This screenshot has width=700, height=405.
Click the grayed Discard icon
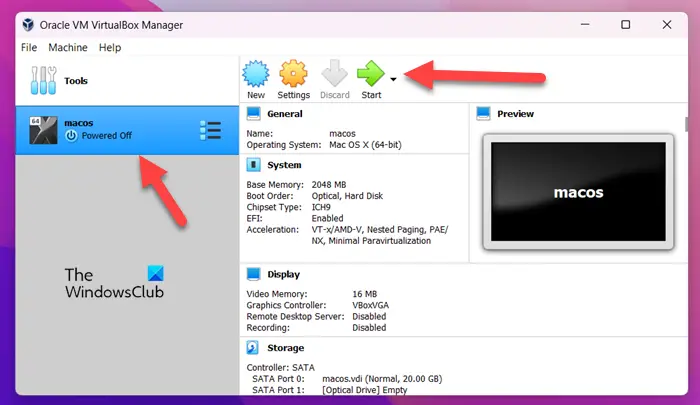pyautogui.click(x=334, y=74)
